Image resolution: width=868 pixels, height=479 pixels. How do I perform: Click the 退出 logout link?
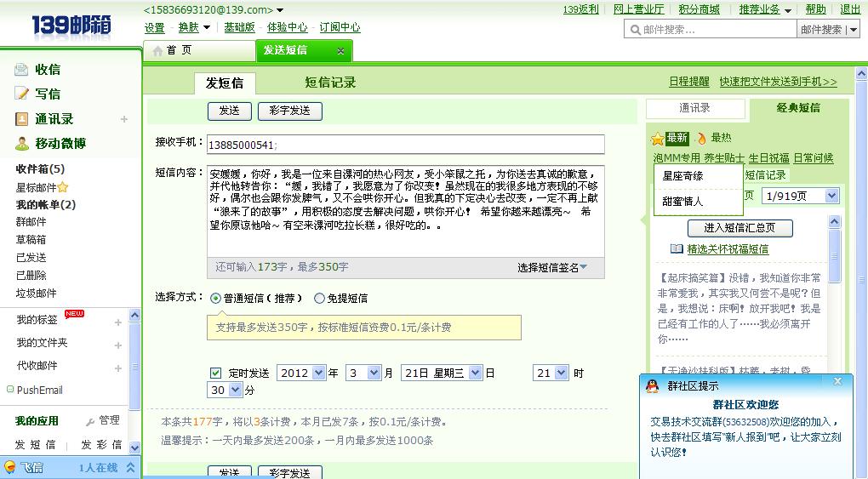click(x=850, y=9)
